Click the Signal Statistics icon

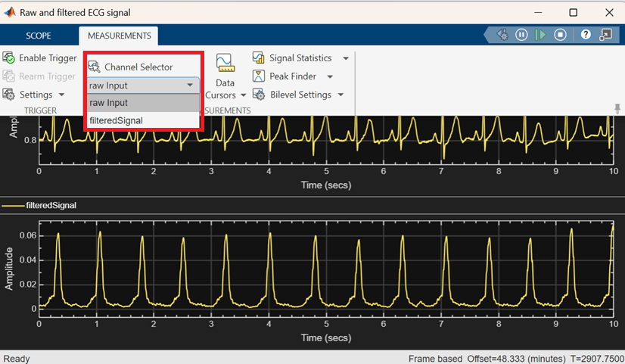tap(258, 58)
